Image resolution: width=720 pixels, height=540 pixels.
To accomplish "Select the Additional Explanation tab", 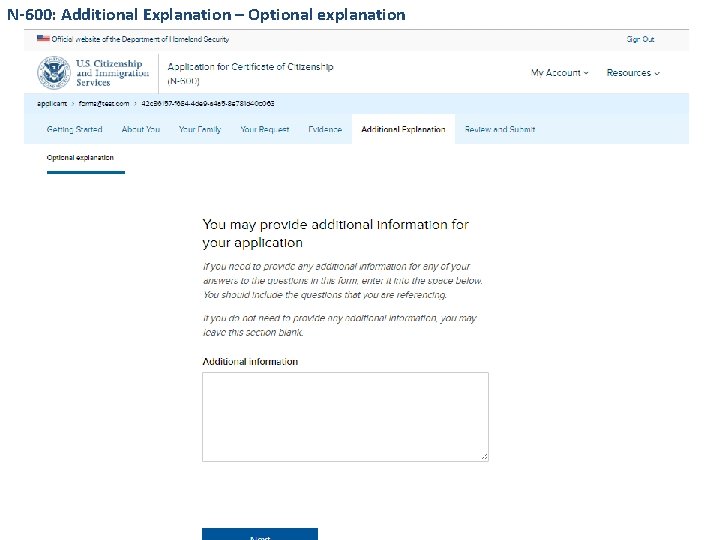I will click(x=403, y=129).
